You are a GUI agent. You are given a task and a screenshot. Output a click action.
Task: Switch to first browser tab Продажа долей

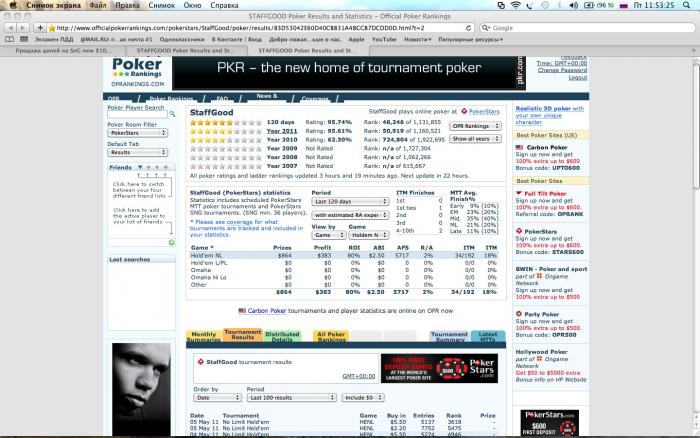(x=62, y=50)
